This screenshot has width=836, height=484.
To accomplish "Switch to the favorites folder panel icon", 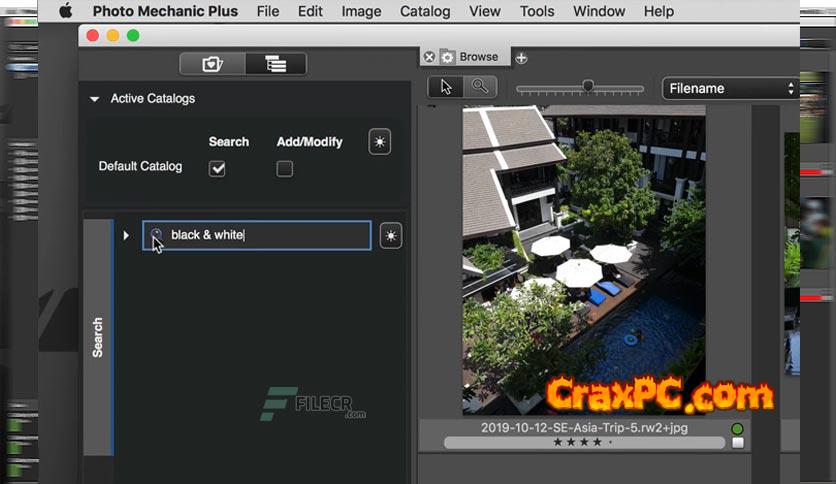I will click(212, 64).
